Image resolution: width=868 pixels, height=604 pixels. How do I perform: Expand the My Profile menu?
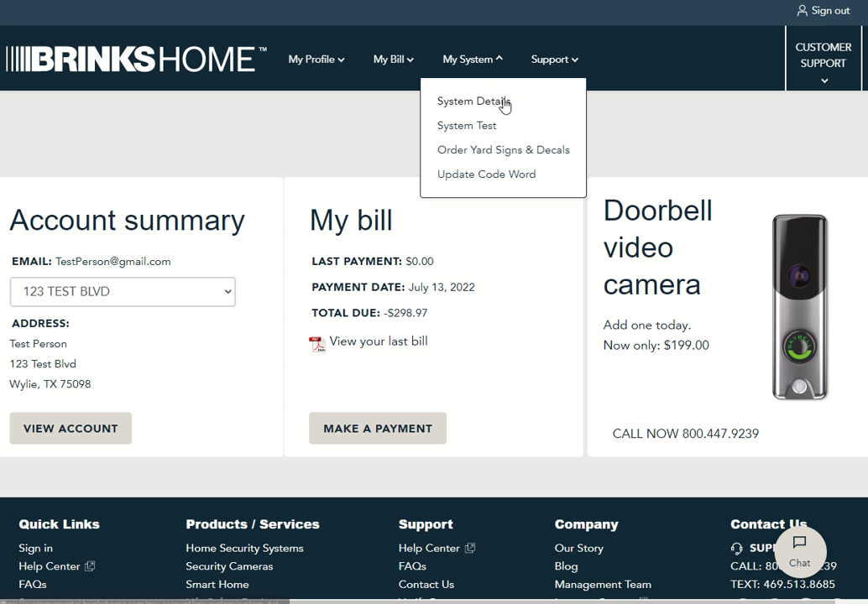pyautogui.click(x=316, y=60)
